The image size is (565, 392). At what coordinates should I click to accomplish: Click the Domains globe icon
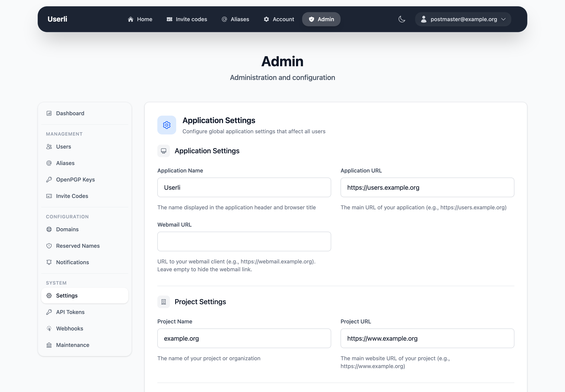(49, 229)
